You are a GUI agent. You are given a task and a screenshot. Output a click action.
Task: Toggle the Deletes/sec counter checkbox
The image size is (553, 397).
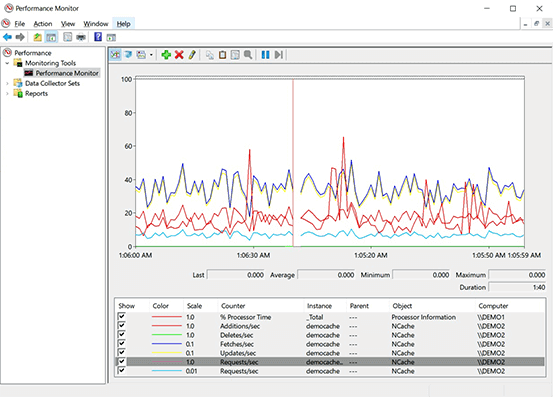[121, 334]
